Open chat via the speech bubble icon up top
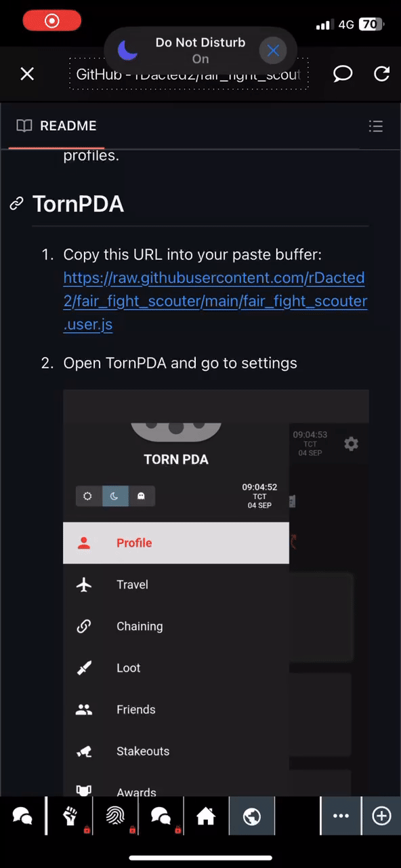401x868 pixels. [343, 74]
